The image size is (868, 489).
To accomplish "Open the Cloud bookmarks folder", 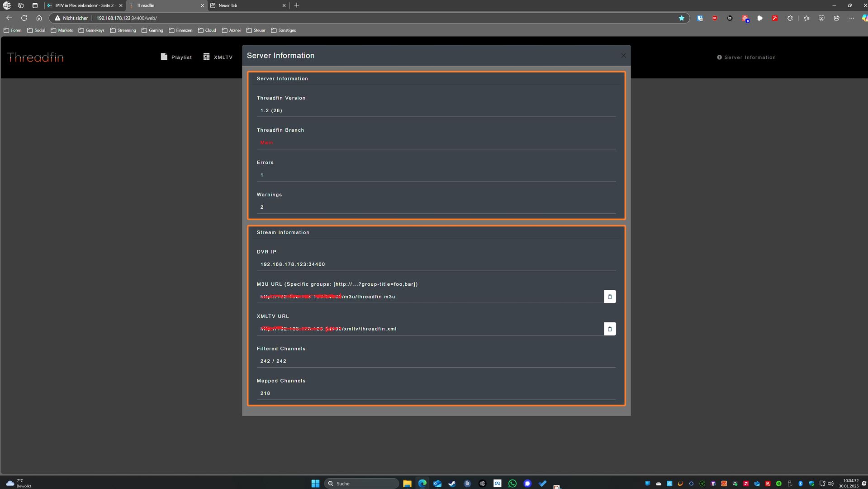I will point(207,30).
